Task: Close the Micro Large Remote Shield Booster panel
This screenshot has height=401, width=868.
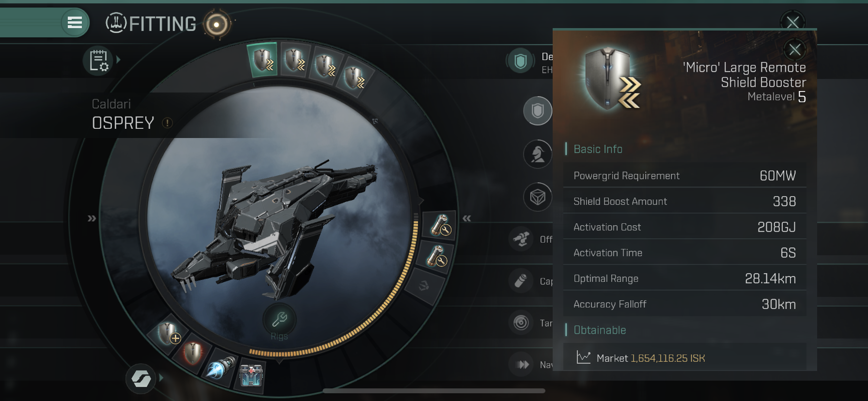Action: 794,49
